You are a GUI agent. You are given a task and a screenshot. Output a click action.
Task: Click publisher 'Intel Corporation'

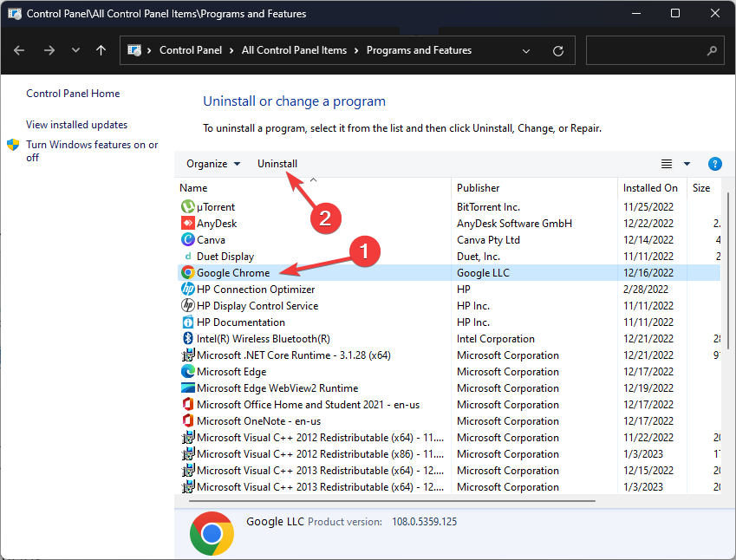point(496,338)
